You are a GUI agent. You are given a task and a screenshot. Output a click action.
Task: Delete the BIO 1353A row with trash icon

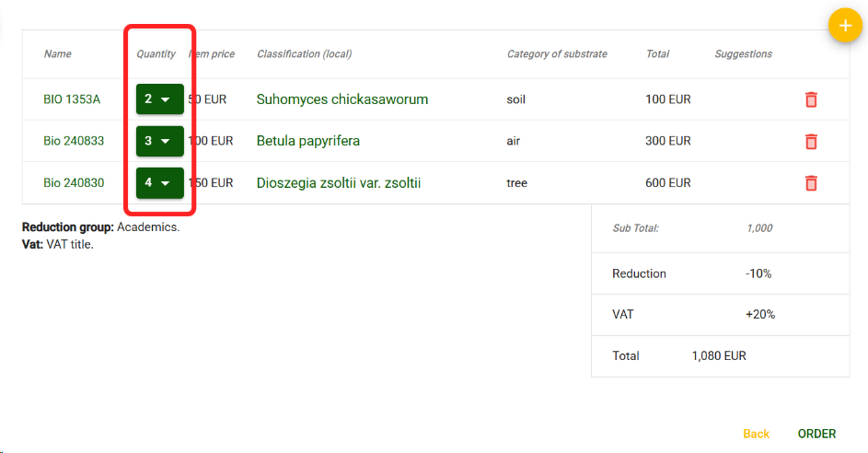[x=811, y=99]
